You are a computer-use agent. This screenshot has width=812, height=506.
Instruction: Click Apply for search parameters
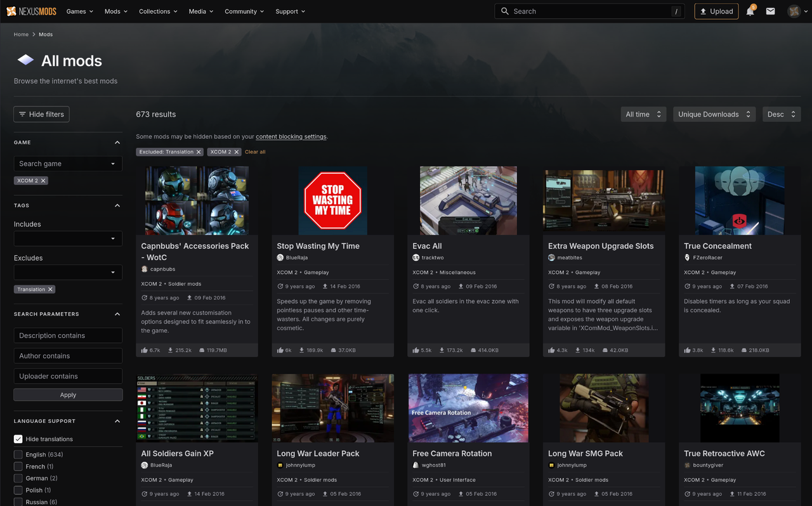click(x=68, y=394)
